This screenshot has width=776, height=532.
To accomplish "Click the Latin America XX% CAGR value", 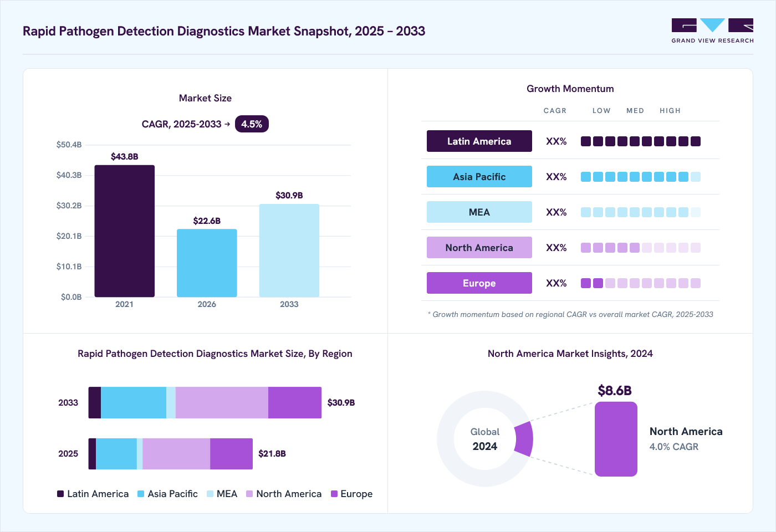I will click(557, 141).
